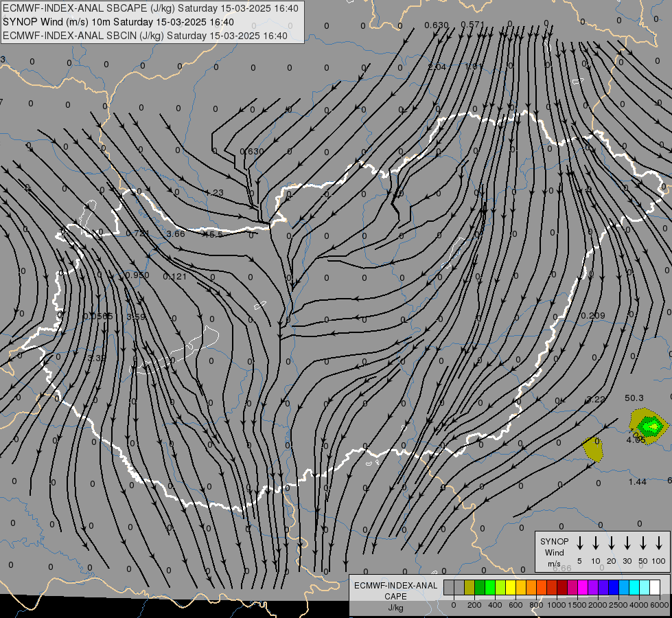Click the 1.23 value on the map

(x=214, y=193)
